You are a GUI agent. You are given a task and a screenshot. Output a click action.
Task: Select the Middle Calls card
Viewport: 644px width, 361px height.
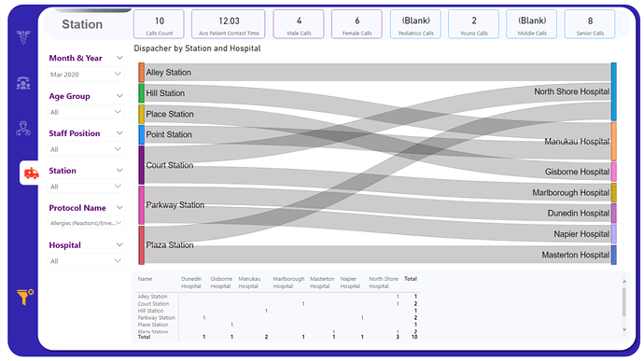pyautogui.click(x=532, y=24)
